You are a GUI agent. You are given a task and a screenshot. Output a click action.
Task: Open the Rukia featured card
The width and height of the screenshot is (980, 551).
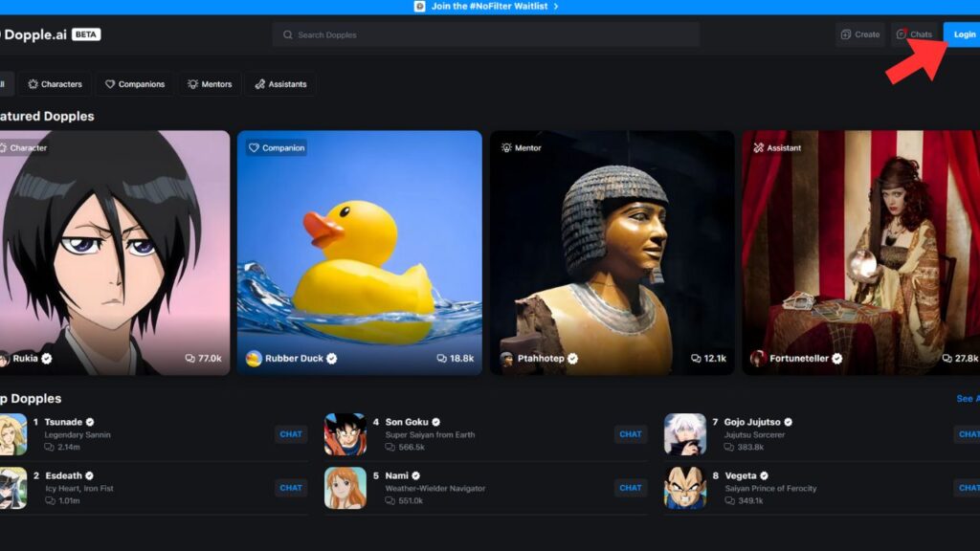(x=115, y=253)
